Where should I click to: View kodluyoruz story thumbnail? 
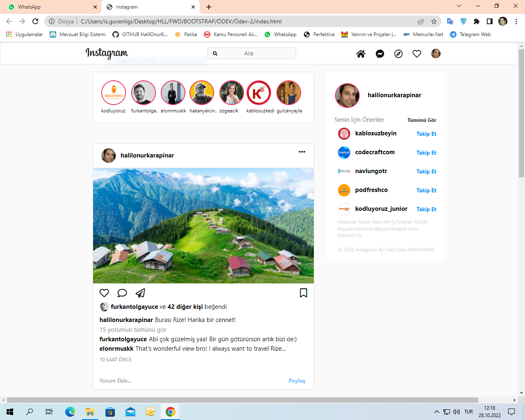114,93
